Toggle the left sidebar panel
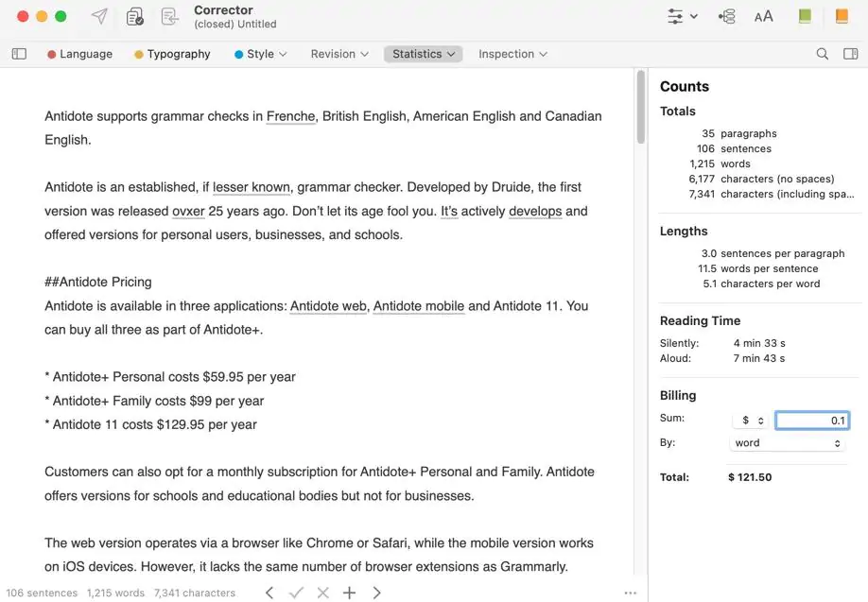Image resolution: width=868 pixels, height=602 pixels. (19, 54)
